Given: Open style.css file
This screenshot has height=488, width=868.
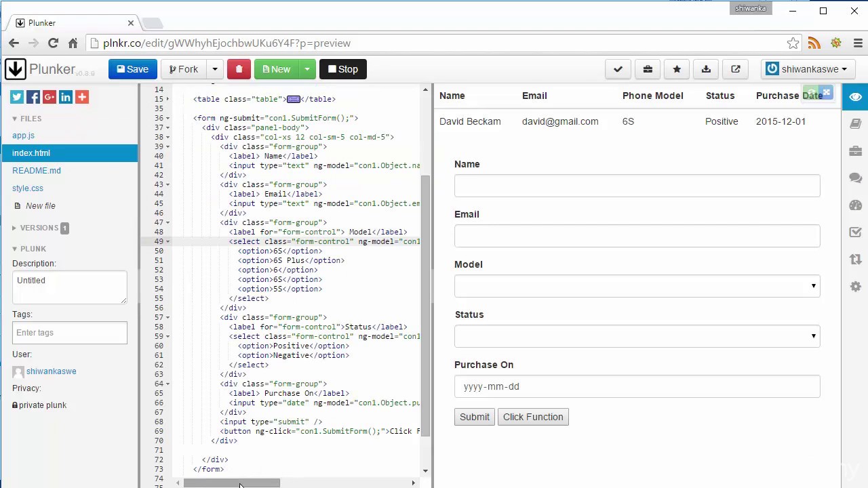Looking at the screenshot, I should [28, 188].
